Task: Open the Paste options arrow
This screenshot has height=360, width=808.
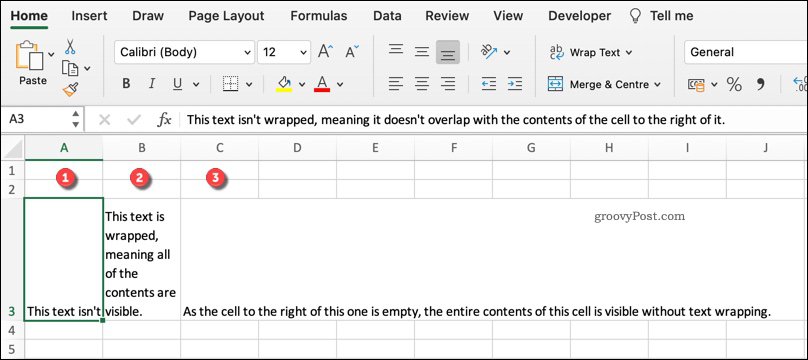Action: pos(51,54)
